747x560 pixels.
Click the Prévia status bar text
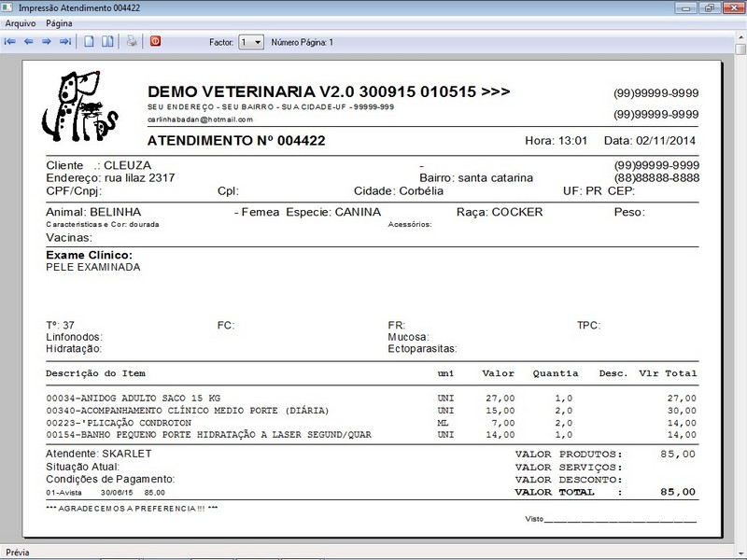click(18, 553)
